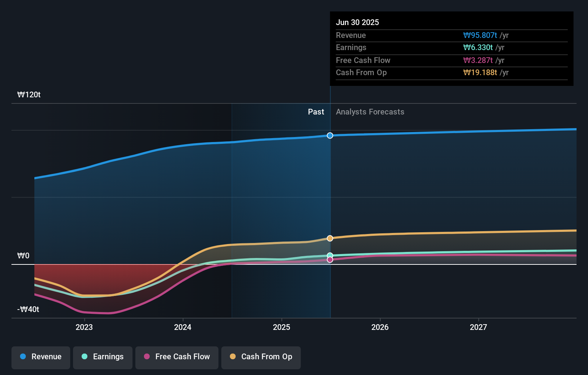Select the Free Cash Flow data point marker
The image size is (588, 375).
[330, 260]
